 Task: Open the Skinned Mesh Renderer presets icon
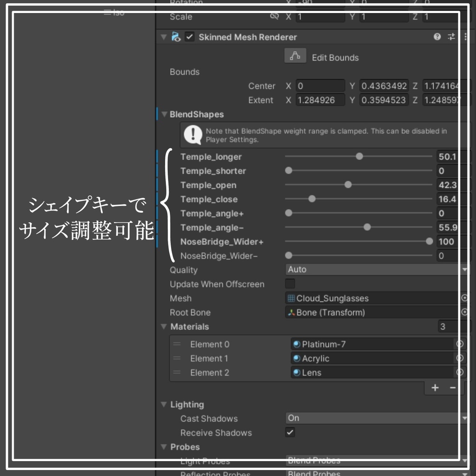[450, 37]
